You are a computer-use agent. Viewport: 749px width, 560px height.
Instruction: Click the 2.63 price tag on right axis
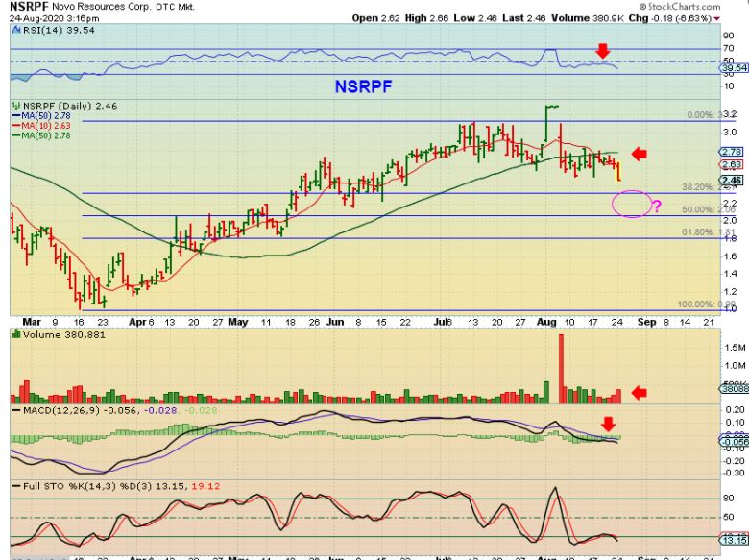click(732, 165)
